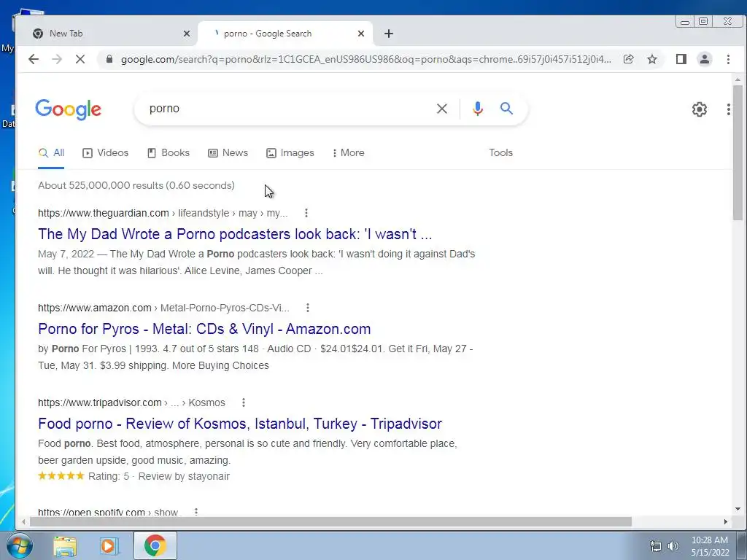Open the Tripadvisor result's three-dot options
Viewport: 747px width, 560px height.
click(244, 402)
